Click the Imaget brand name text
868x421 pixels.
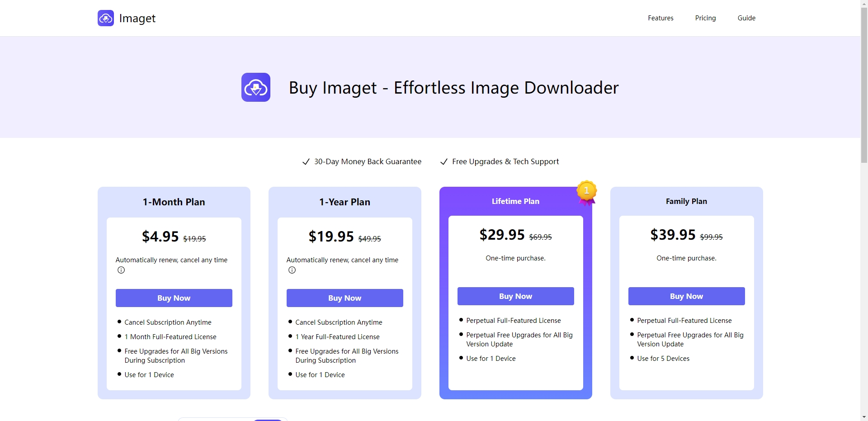coord(137,19)
